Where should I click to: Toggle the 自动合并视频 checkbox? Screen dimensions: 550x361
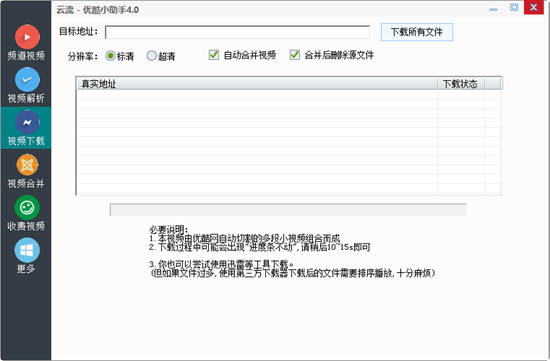tap(214, 55)
